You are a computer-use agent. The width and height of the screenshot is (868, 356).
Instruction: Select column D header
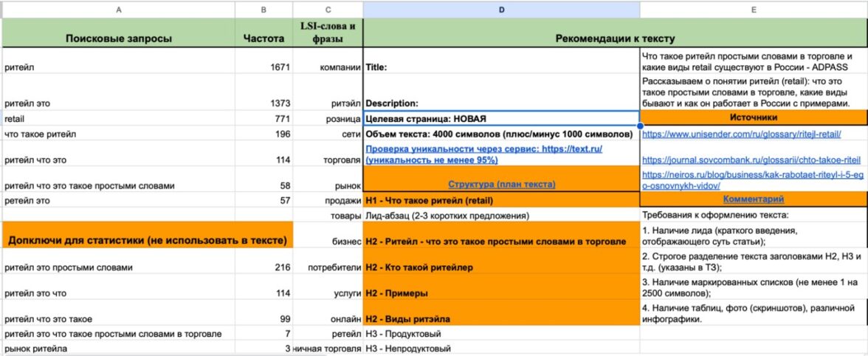[502, 10]
